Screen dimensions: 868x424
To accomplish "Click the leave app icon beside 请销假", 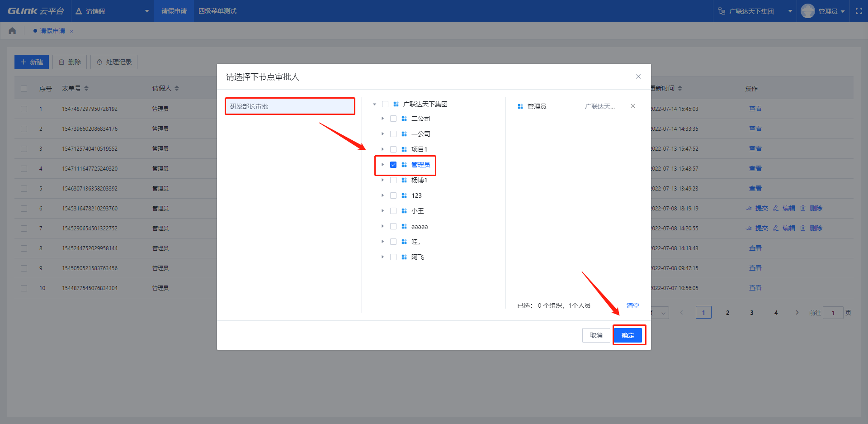I will [79, 11].
